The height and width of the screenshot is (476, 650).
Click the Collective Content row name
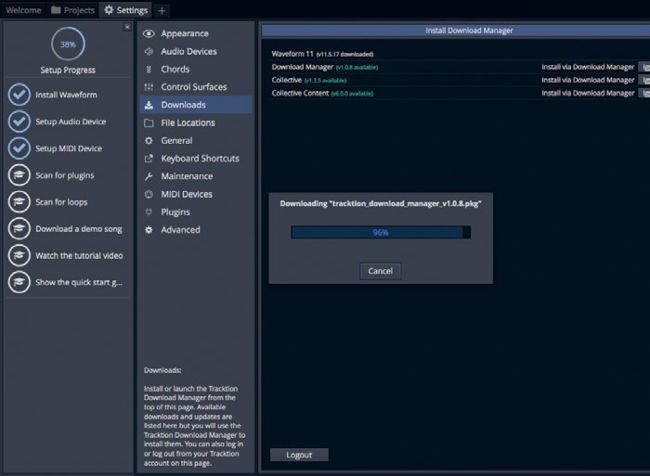[300, 93]
